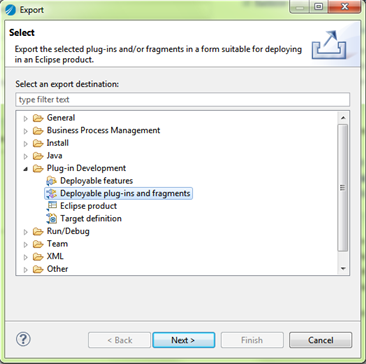366x364 pixels.
Task: Click the General folder icon
Action: click(x=38, y=118)
